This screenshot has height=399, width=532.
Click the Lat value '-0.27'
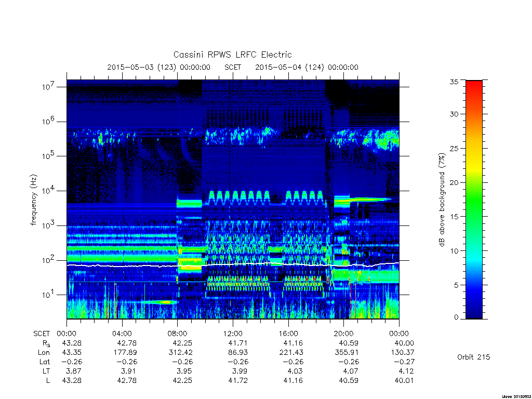pyautogui.click(x=404, y=362)
